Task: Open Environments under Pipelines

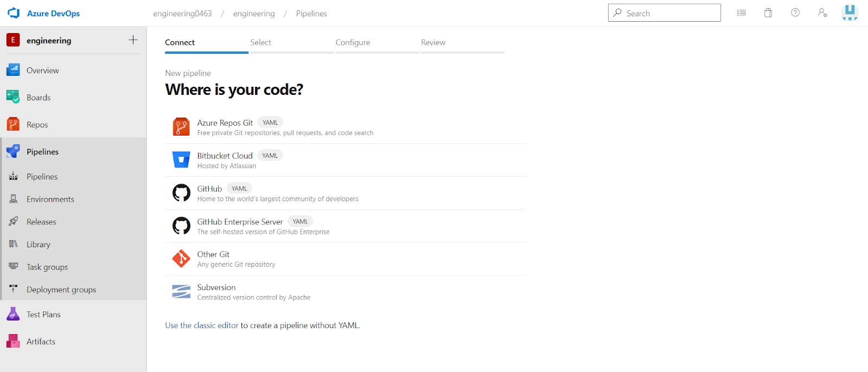Action: coord(73,199)
